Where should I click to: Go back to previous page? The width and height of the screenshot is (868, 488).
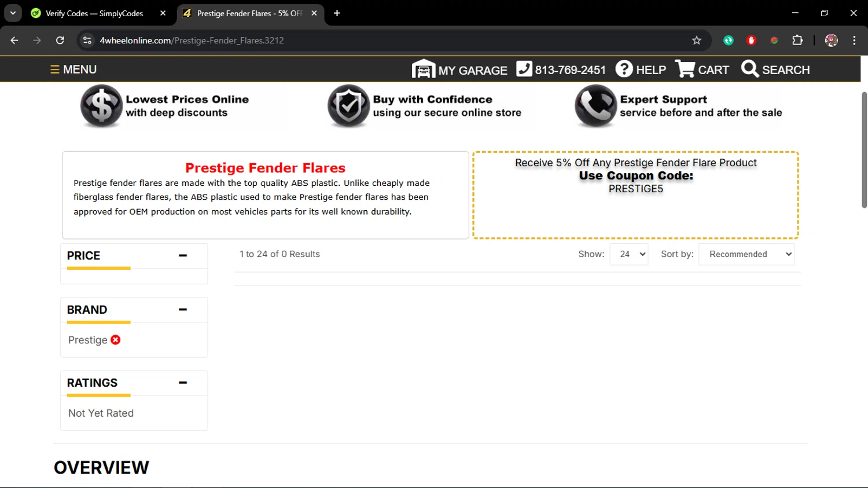click(x=14, y=41)
